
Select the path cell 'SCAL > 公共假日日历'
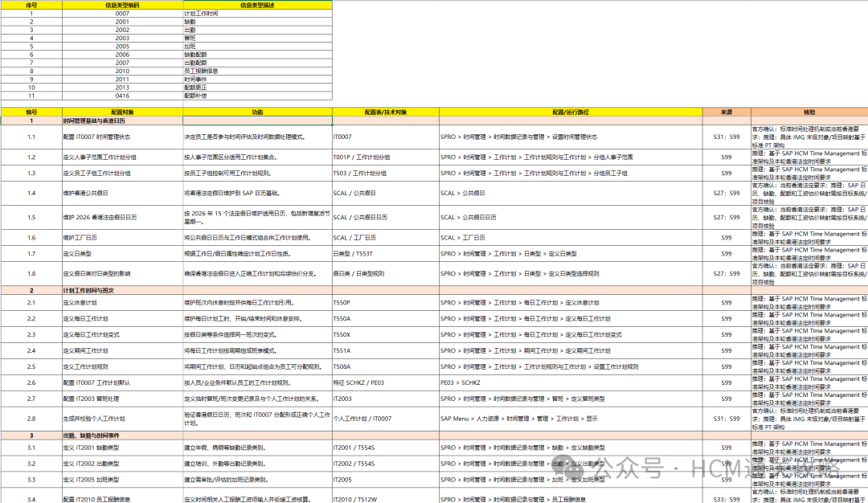click(571, 218)
